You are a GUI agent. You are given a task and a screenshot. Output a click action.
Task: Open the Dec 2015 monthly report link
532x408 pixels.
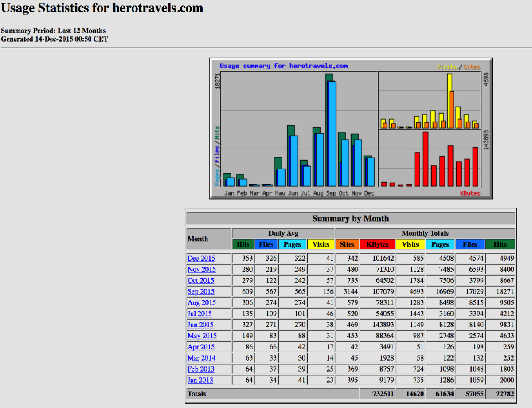(x=201, y=258)
